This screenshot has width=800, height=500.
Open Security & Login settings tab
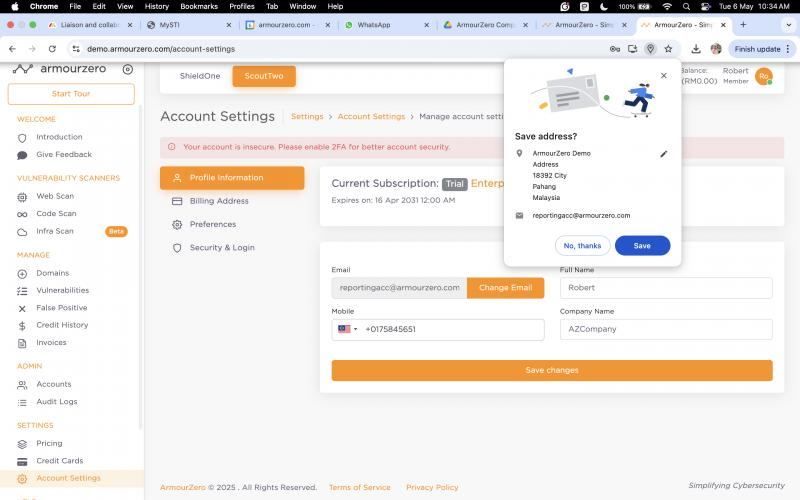pos(222,247)
